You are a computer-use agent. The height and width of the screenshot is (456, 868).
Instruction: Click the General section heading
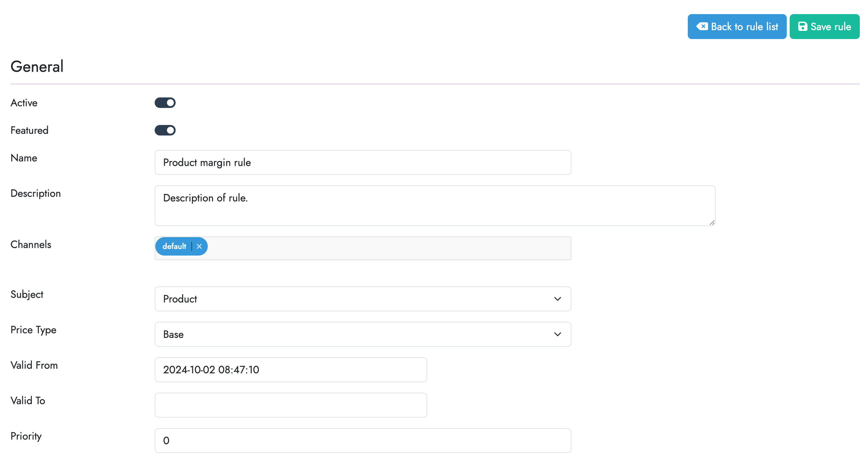pos(36,66)
